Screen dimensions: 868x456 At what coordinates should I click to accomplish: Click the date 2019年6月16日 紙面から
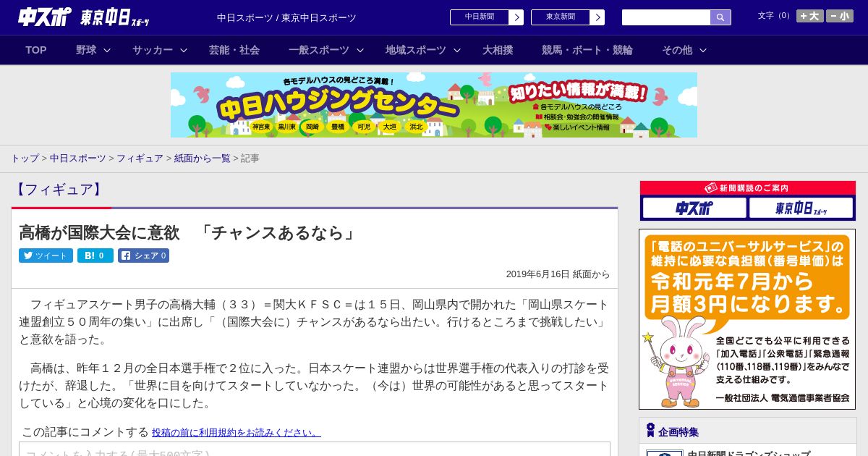point(558,274)
